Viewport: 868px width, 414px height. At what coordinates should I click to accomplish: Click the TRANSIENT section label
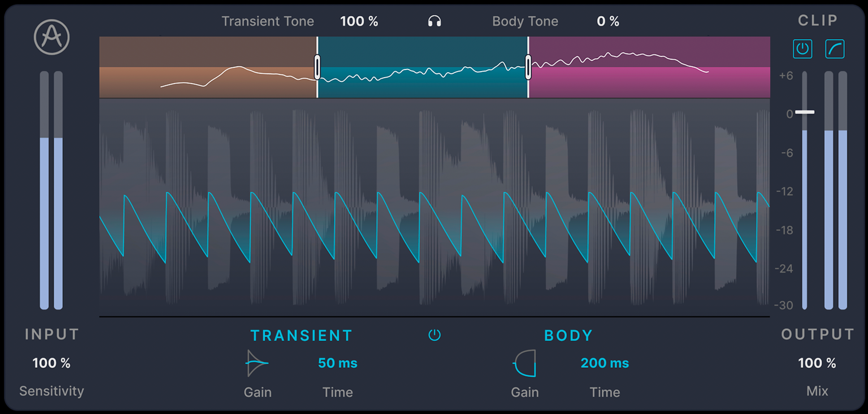(301, 336)
